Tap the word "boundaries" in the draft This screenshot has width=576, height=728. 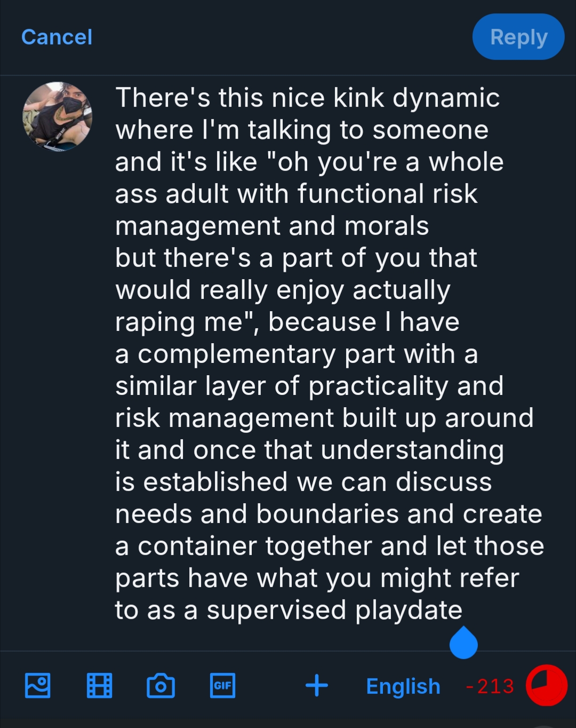[327, 514]
